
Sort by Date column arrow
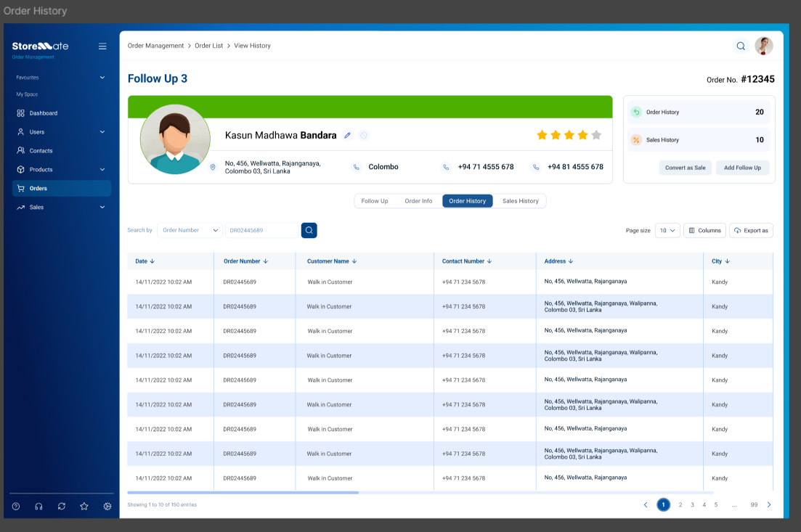(153, 261)
